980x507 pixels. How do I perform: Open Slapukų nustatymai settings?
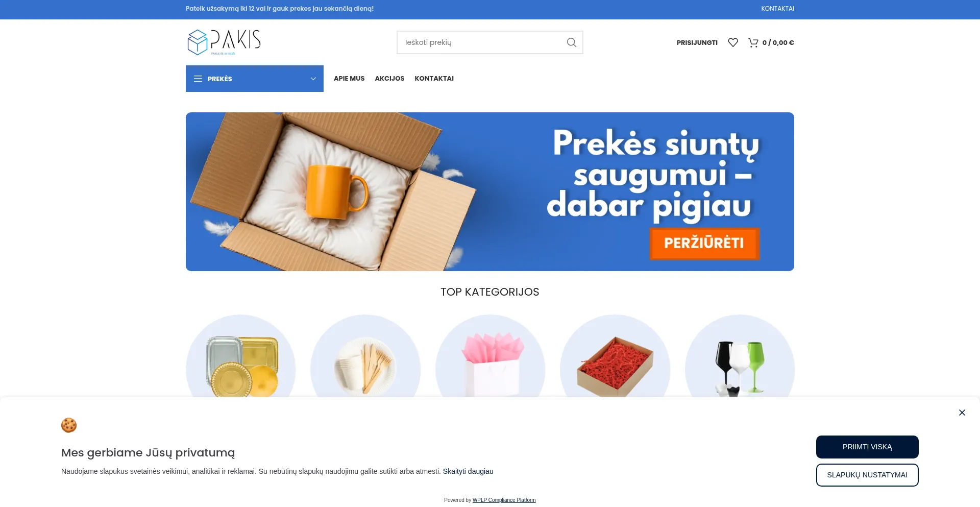867,475
